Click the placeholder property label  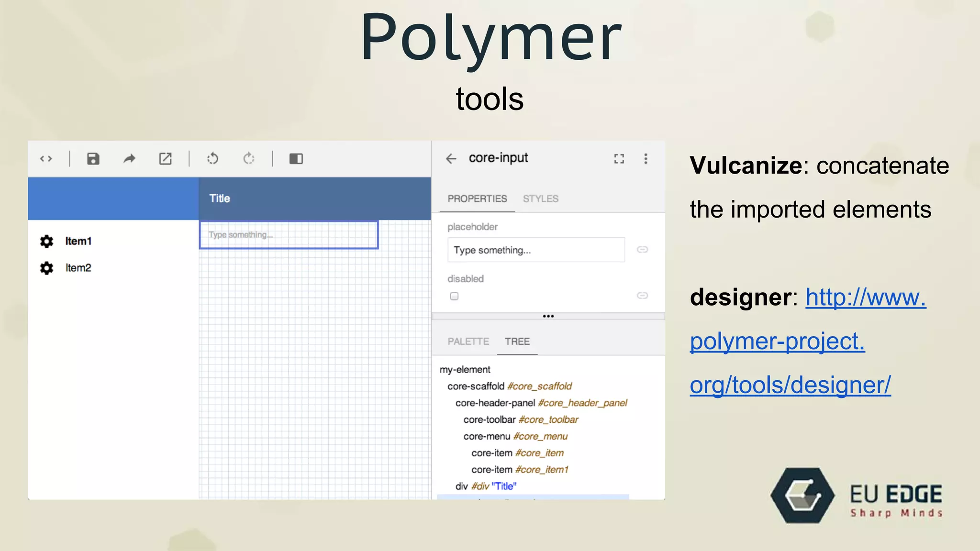click(472, 227)
